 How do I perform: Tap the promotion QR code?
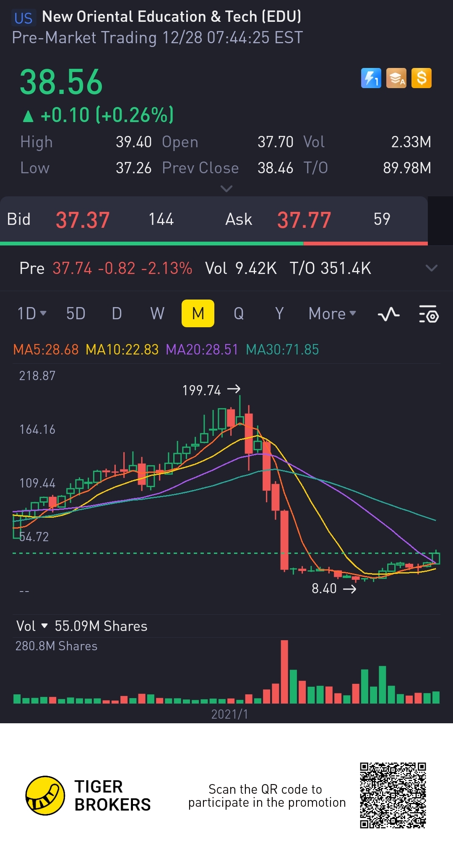393,795
